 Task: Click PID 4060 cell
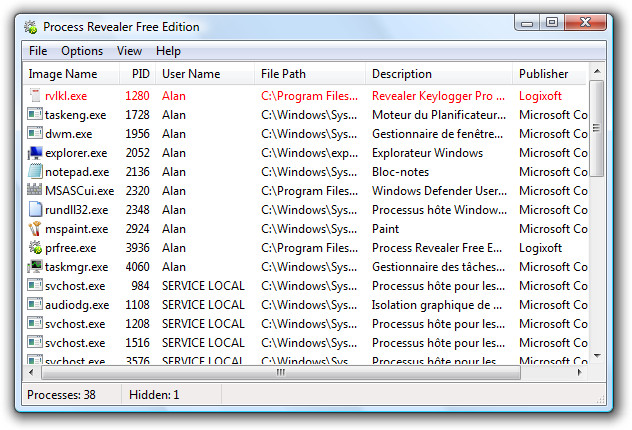pos(137,267)
